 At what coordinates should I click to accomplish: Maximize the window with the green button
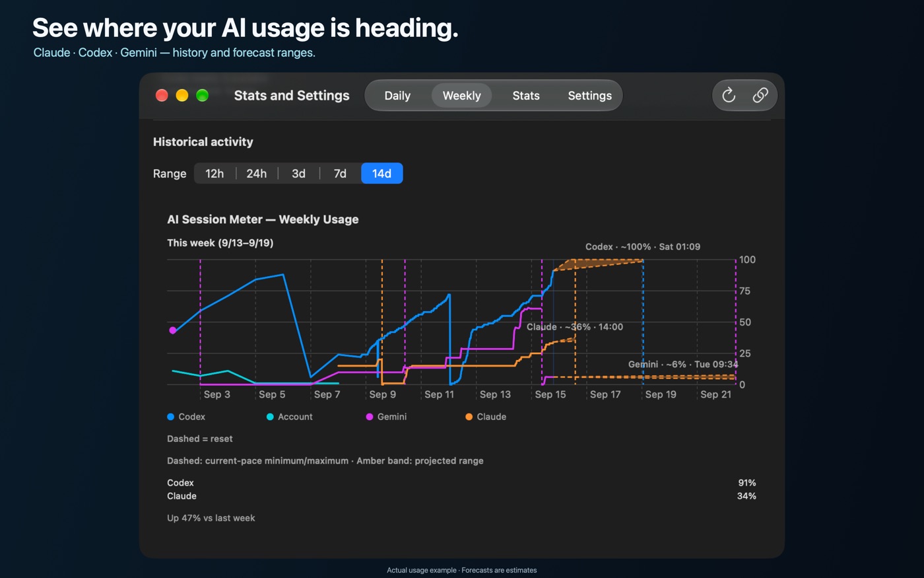click(203, 95)
